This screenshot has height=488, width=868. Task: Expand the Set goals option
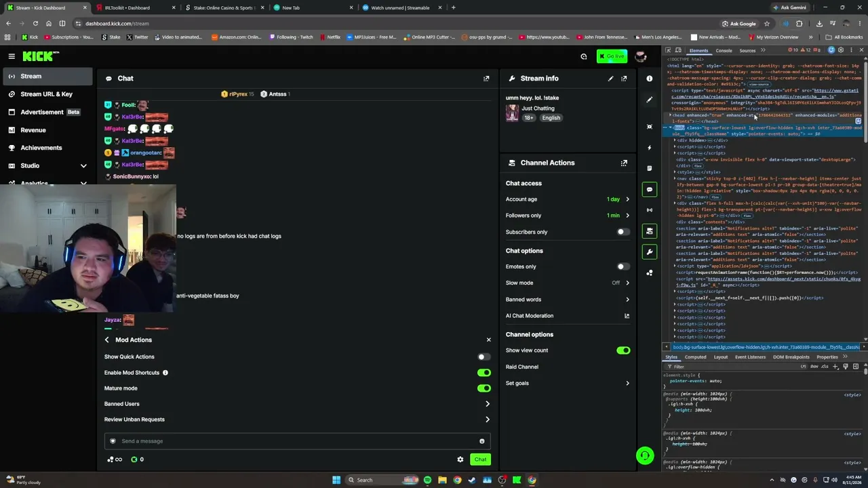(x=568, y=383)
